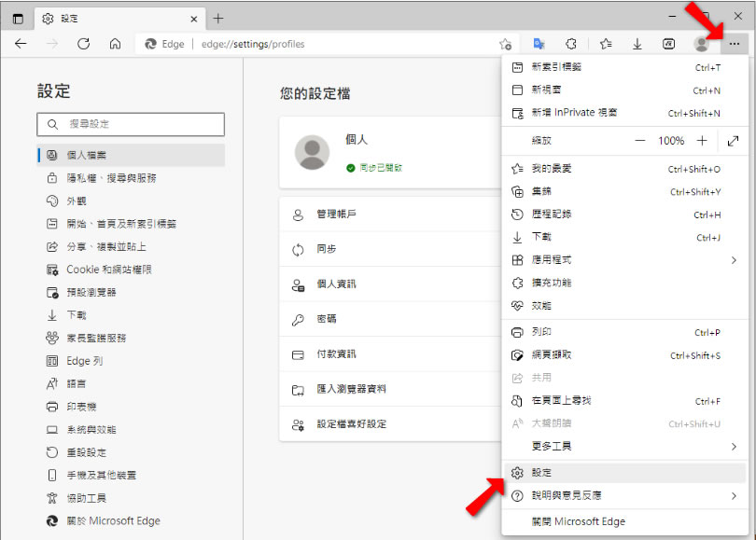Open 個人資訊 profile option
Image resolution: width=756 pixels, height=540 pixels.
click(390, 284)
